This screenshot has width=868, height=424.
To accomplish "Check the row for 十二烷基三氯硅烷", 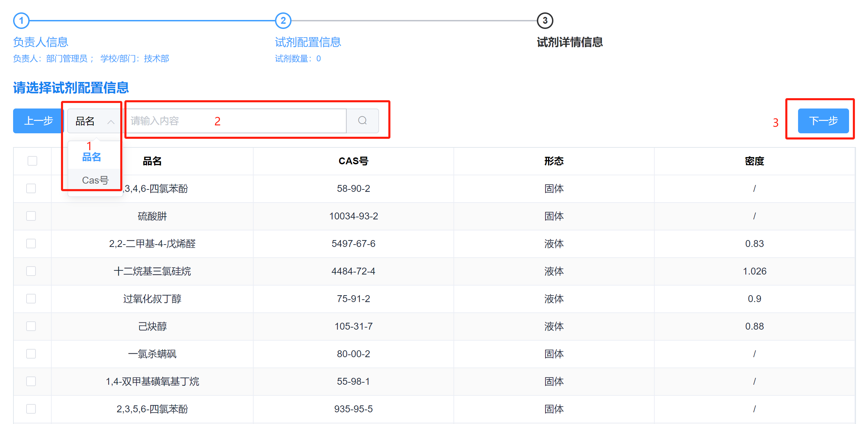I will [x=31, y=271].
